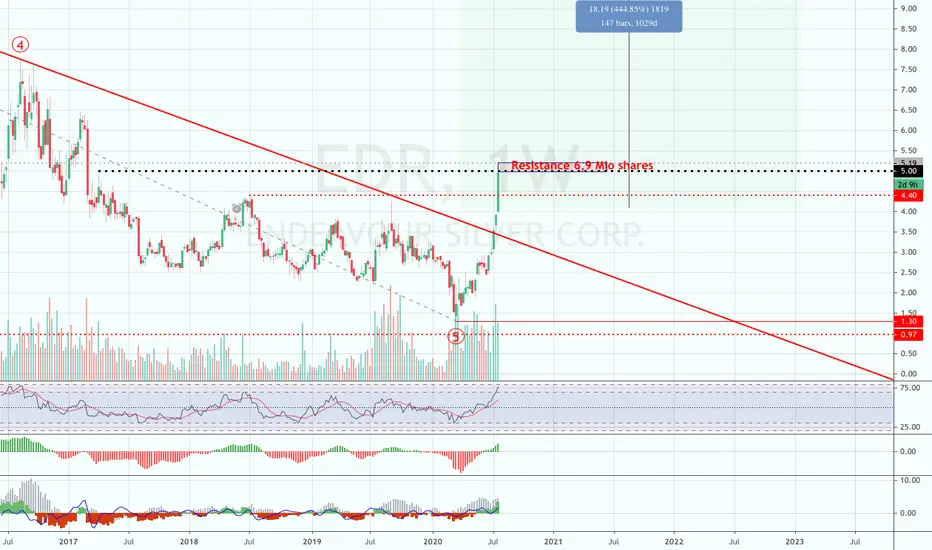Click the Jul label right after 2023
932x550 pixels.
pos(855,542)
